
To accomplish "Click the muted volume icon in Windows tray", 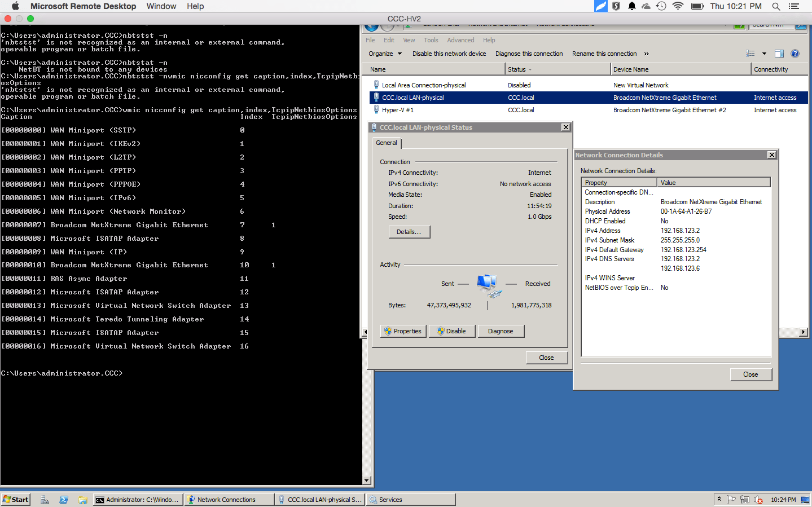I will click(x=758, y=500).
